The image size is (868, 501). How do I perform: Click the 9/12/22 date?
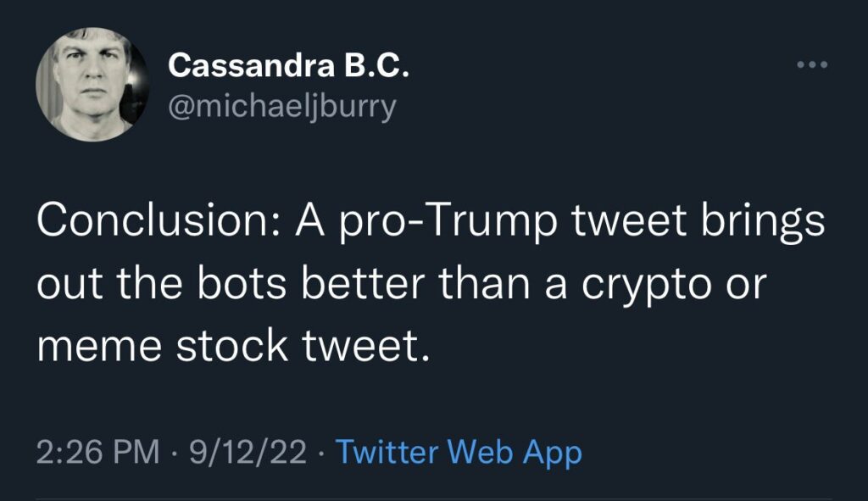[248, 452]
